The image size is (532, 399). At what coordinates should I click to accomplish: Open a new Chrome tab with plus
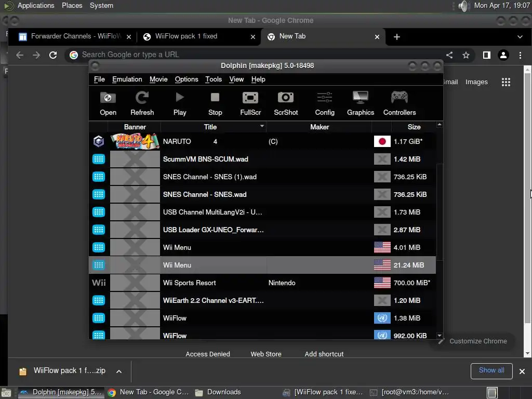click(396, 37)
